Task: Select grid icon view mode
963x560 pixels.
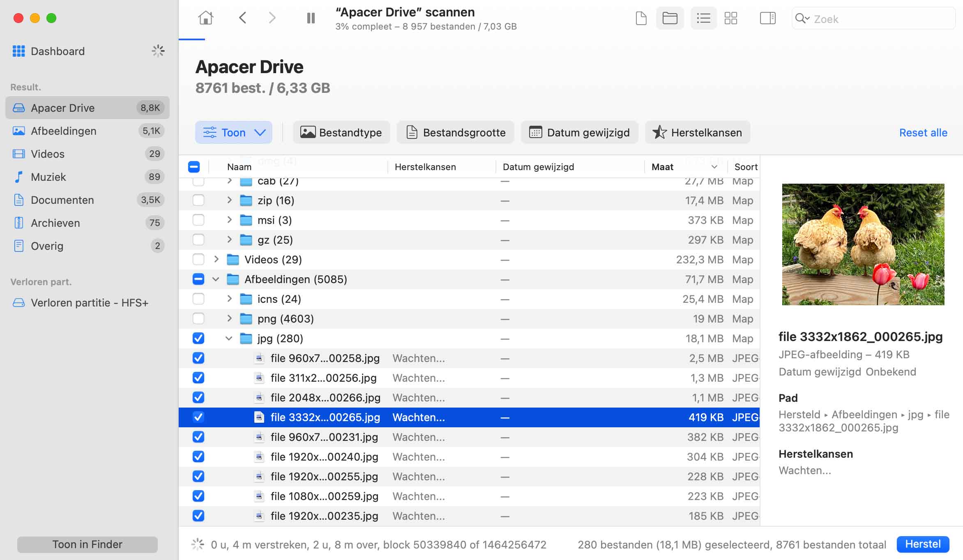Action: click(x=730, y=18)
